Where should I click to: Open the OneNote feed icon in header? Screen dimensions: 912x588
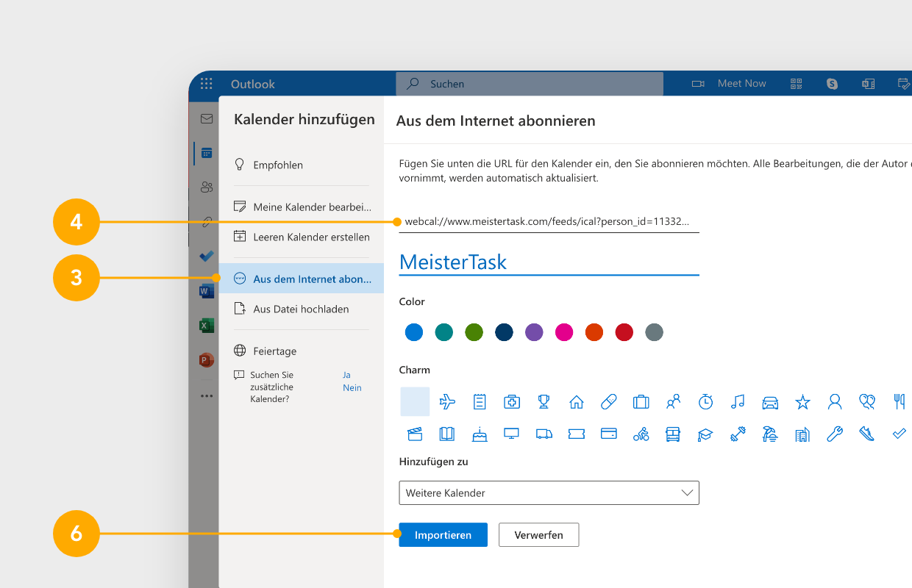tap(869, 84)
